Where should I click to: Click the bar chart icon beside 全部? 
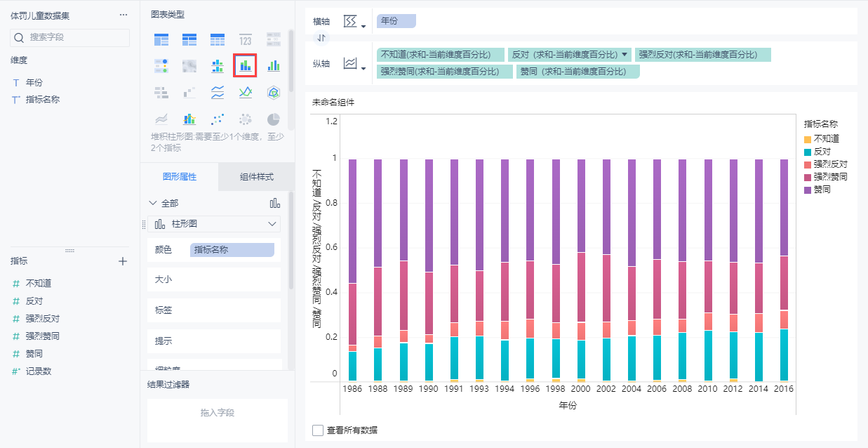(274, 203)
